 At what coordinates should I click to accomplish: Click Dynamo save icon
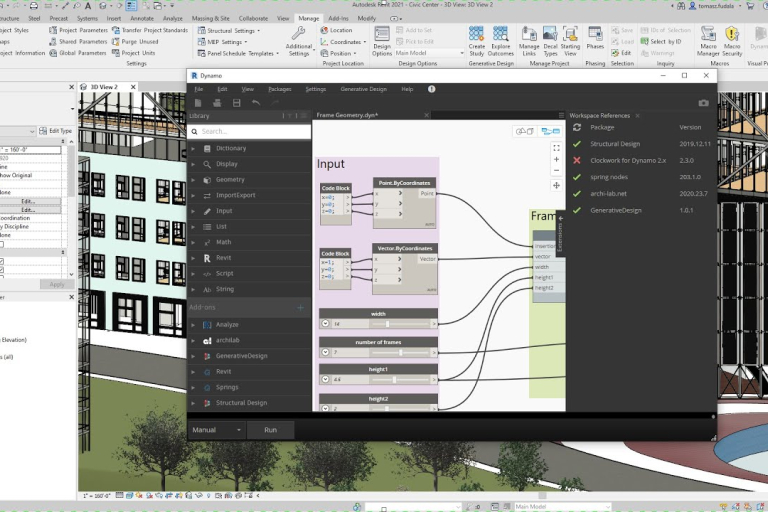(237, 103)
